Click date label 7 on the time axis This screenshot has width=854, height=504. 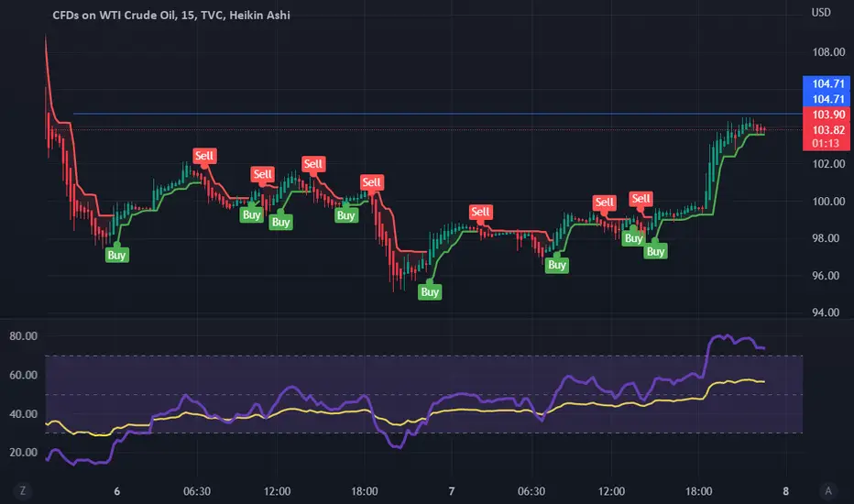point(452,491)
